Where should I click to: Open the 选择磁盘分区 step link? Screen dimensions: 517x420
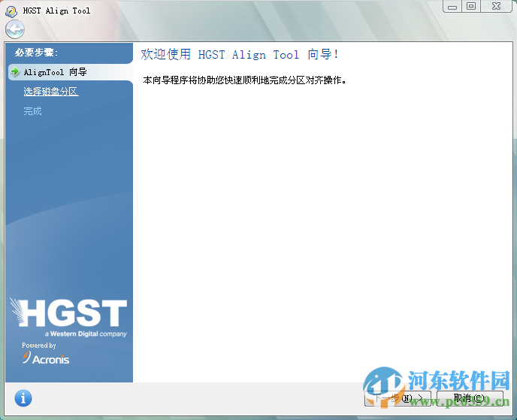pyautogui.click(x=51, y=92)
